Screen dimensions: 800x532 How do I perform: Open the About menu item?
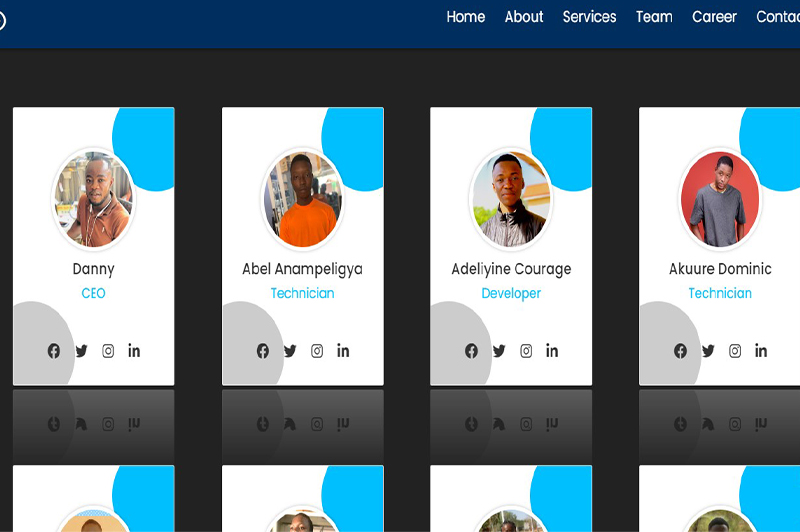tap(524, 17)
